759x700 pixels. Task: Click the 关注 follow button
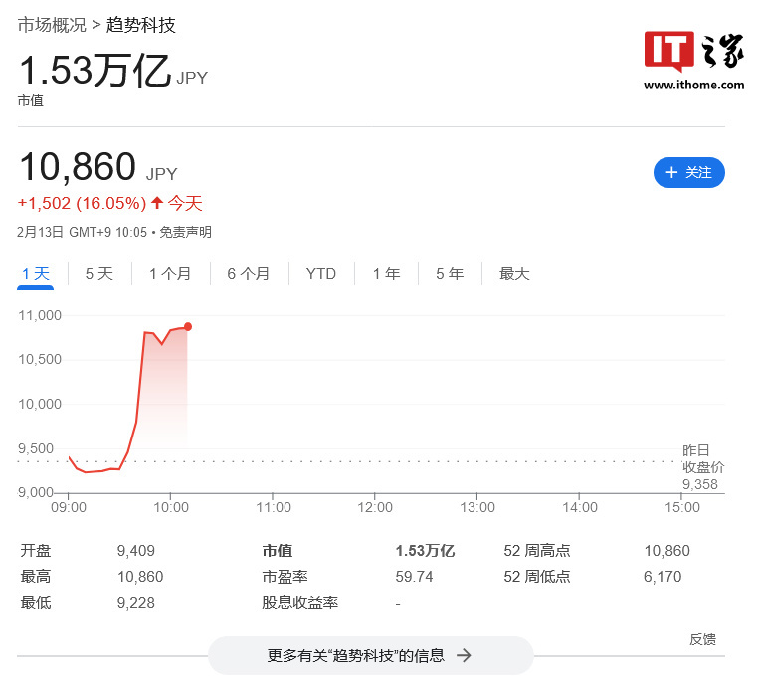tap(688, 172)
